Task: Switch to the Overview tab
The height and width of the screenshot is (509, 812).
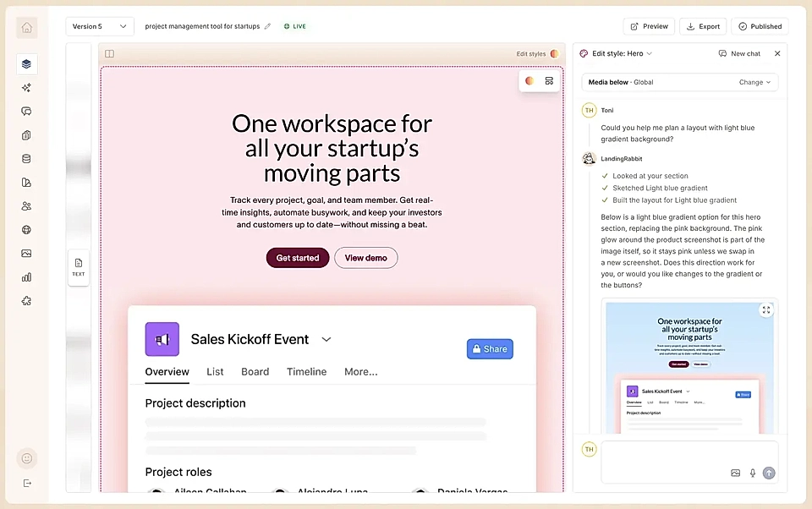Action: point(167,372)
